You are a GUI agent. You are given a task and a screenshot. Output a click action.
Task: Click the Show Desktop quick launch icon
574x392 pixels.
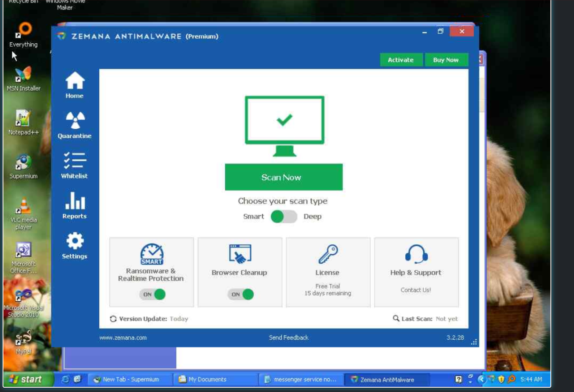[x=78, y=379]
